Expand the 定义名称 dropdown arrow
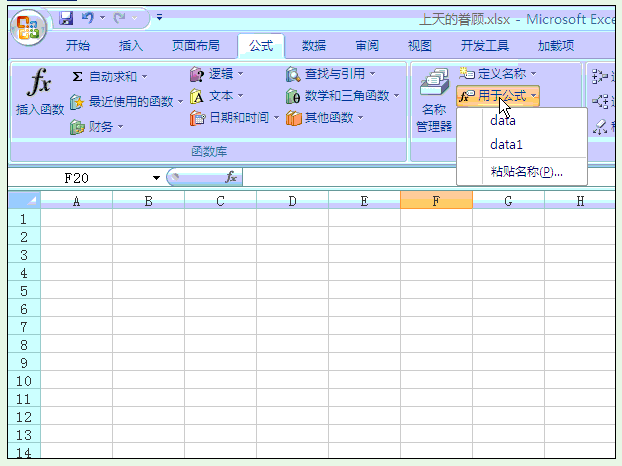The image size is (622, 466). click(x=534, y=73)
